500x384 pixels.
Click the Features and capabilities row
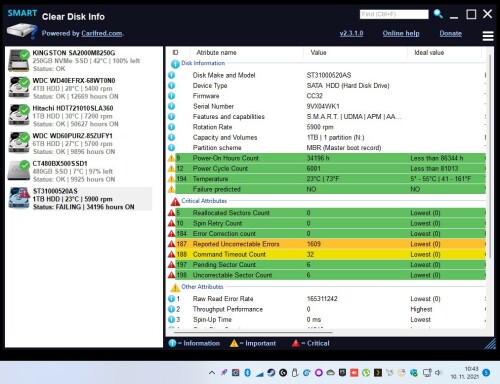coord(327,117)
